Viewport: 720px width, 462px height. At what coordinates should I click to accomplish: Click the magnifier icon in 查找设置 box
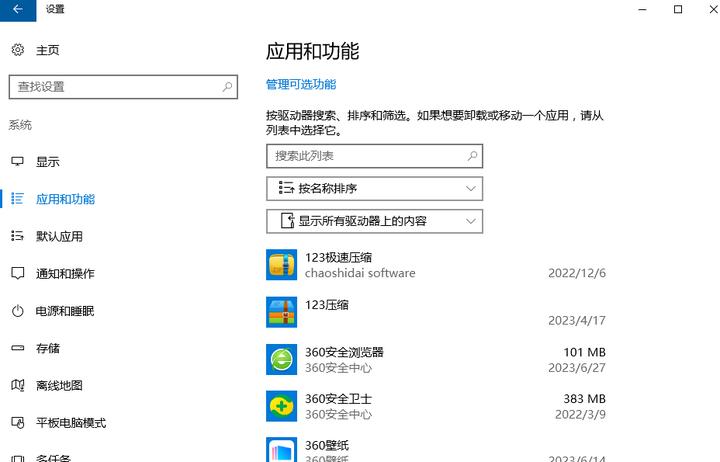pyautogui.click(x=227, y=87)
